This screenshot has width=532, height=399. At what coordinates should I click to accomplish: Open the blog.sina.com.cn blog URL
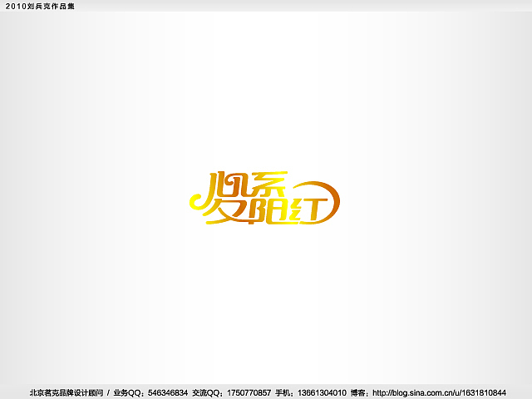pyautogui.click(x=439, y=393)
